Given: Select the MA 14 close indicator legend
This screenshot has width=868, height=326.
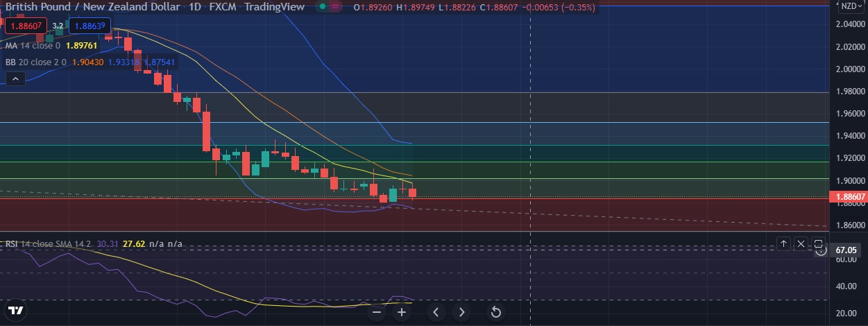Looking at the screenshot, I should pos(31,45).
